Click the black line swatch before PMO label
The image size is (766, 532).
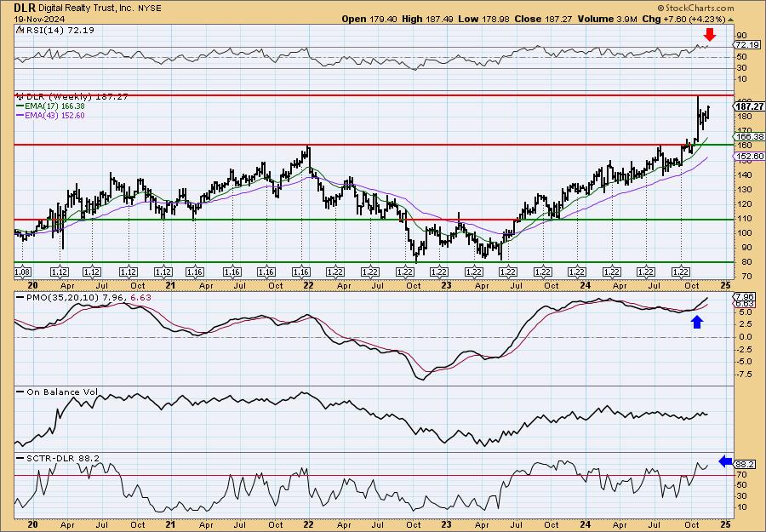point(20,298)
